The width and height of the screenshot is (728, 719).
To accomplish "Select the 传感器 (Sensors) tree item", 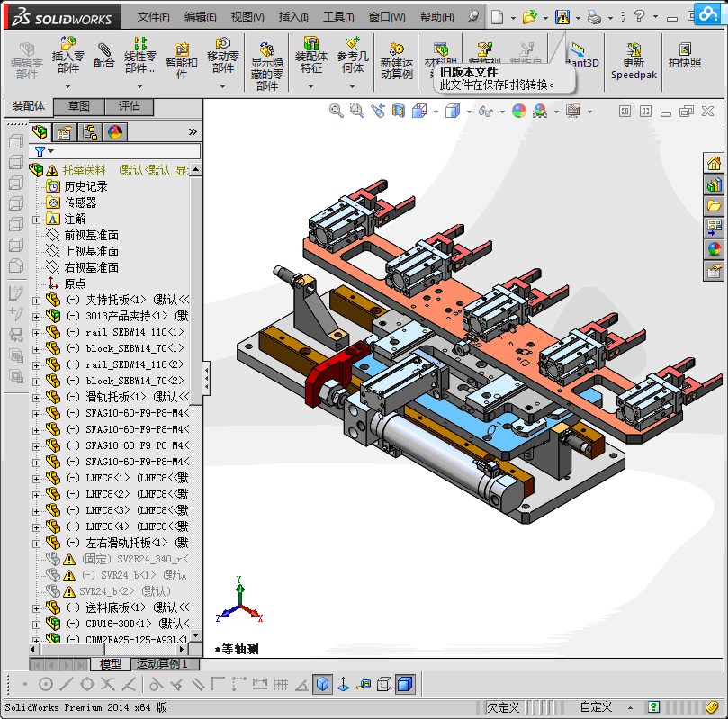I will click(x=80, y=202).
